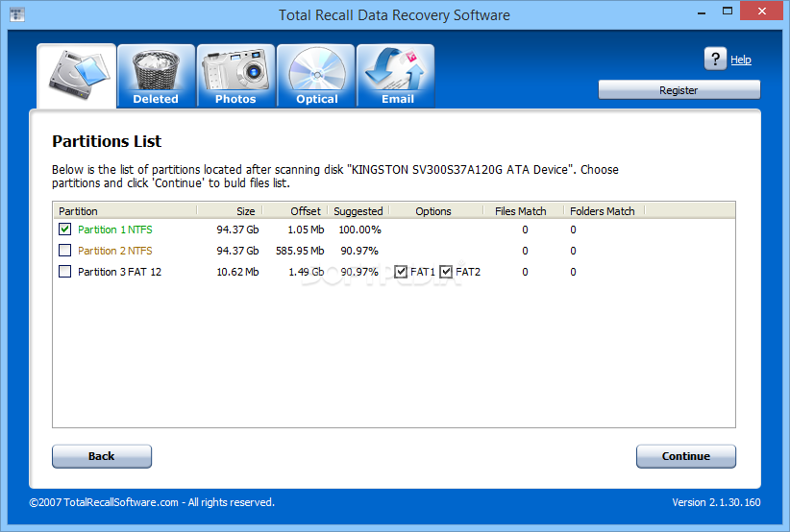Check the Partition 2 NTFS checkbox
This screenshot has width=790, height=532.
pyautogui.click(x=65, y=251)
